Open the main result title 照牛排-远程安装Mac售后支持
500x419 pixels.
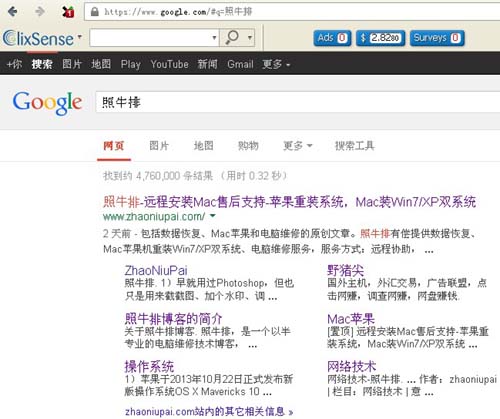pos(289,202)
